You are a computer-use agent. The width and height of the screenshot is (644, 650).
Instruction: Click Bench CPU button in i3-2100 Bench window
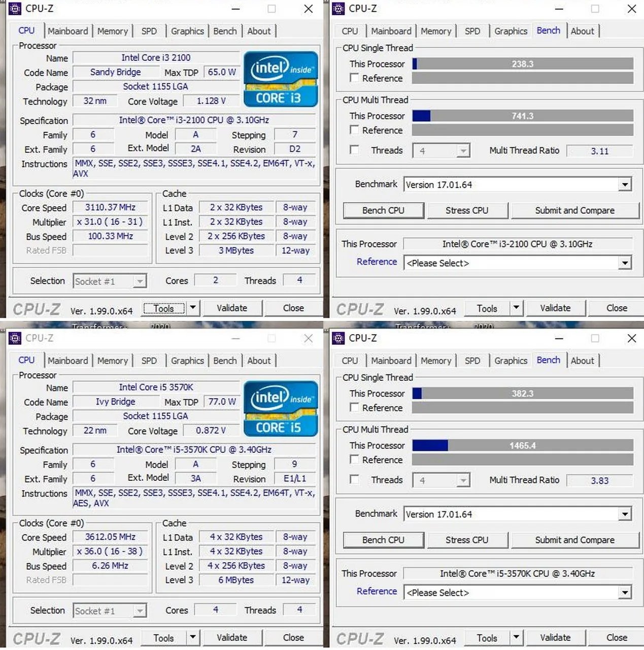(384, 210)
